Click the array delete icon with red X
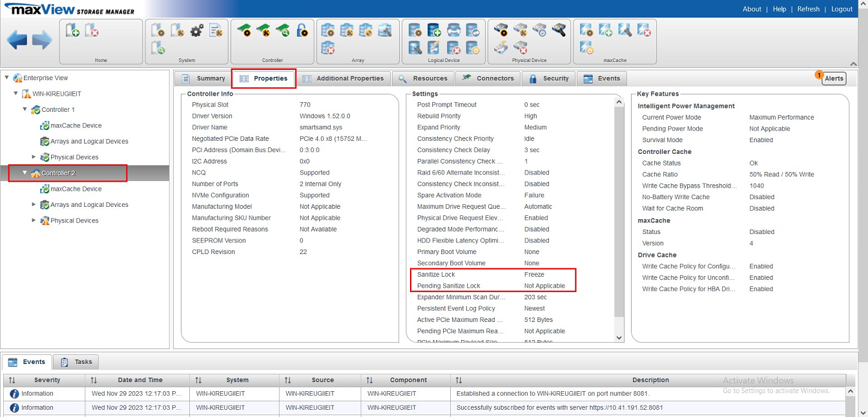The image size is (868, 417). click(328, 48)
